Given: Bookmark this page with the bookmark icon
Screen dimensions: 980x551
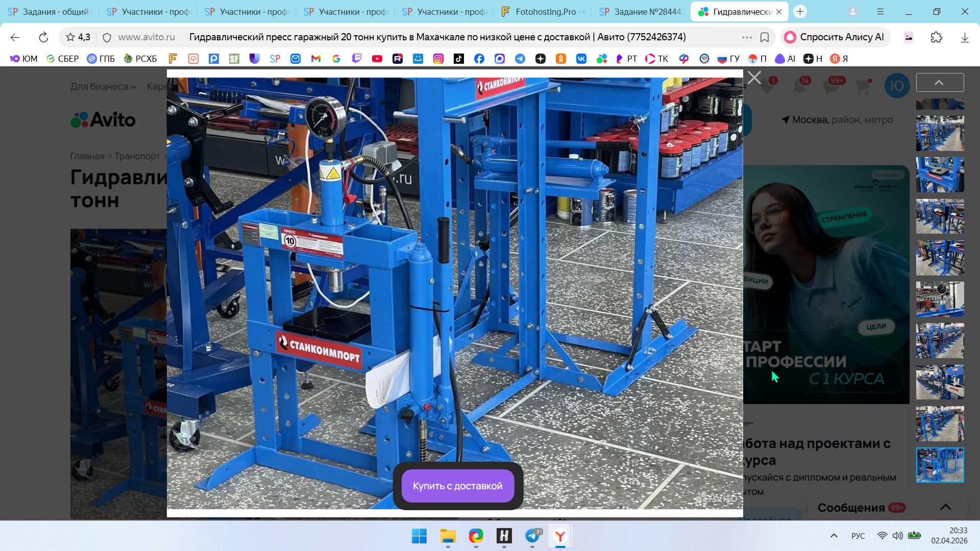Looking at the screenshot, I should click(765, 37).
